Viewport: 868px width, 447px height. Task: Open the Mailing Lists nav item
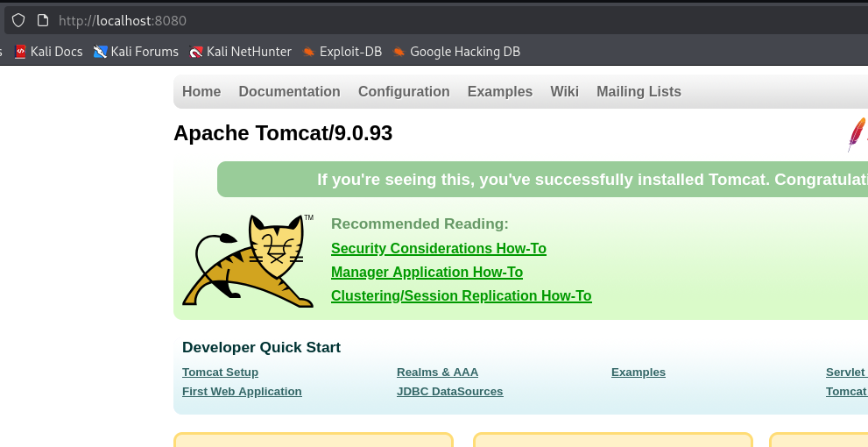tap(639, 91)
